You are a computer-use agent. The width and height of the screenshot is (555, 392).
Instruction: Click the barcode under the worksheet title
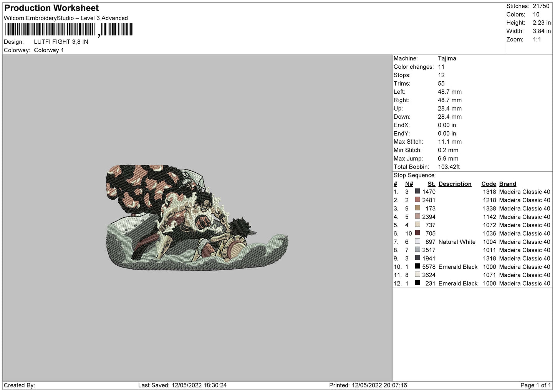click(69, 30)
